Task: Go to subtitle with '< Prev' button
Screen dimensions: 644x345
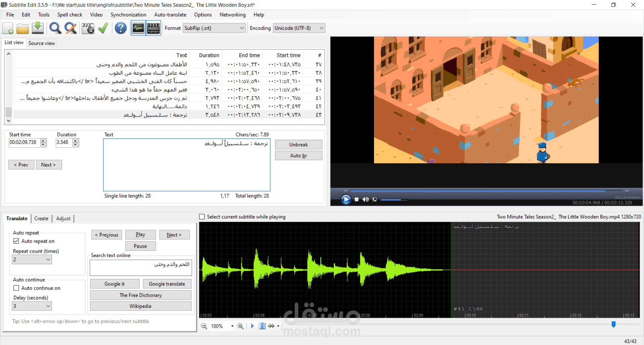Action: [x=21, y=165]
